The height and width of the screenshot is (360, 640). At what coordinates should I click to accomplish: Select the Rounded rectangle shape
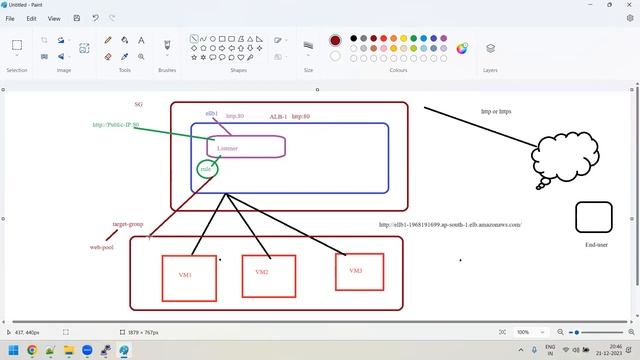point(231,39)
